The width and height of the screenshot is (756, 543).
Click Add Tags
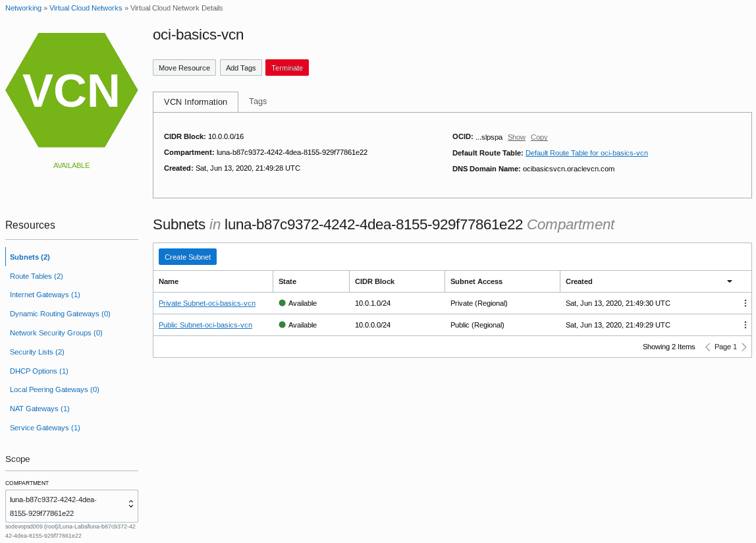pyautogui.click(x=240, y=67)
